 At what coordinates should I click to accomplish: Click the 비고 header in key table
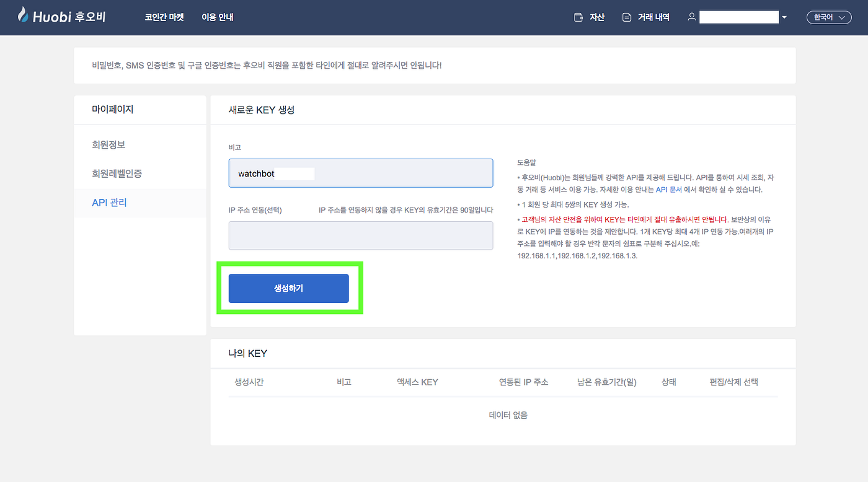click(344, 382)
